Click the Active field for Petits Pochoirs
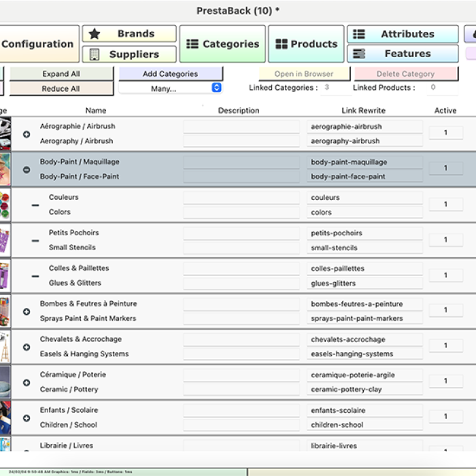The width and height of the screenshot is (476, 476). pyautogui.click(x=445, y=239)
